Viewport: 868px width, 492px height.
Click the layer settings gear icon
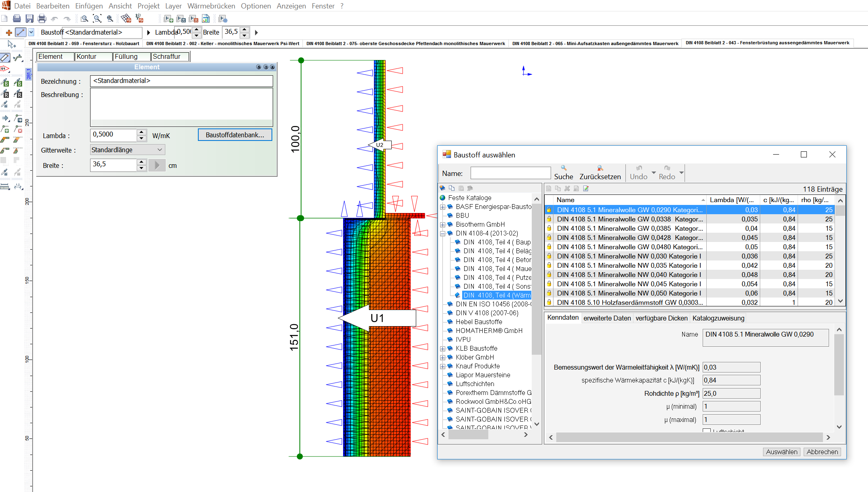(223, 19)
